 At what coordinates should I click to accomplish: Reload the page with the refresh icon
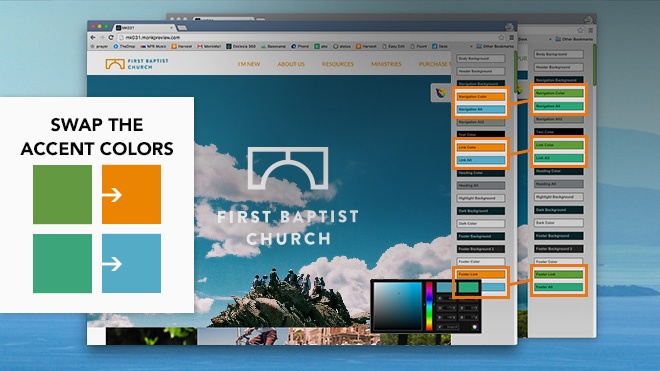click(111, 37)
